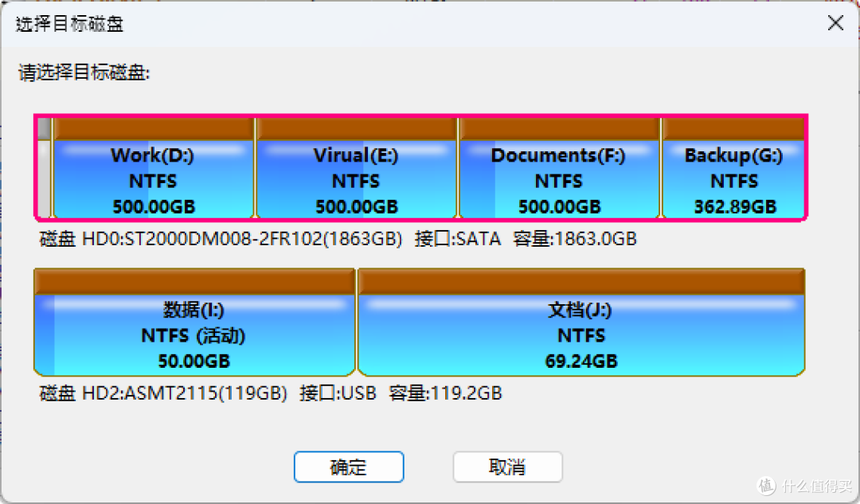This screenshot has height=504, width=860.
Task: Click the HD2:ASMT2115 disk info text
Action: (271, 393)
